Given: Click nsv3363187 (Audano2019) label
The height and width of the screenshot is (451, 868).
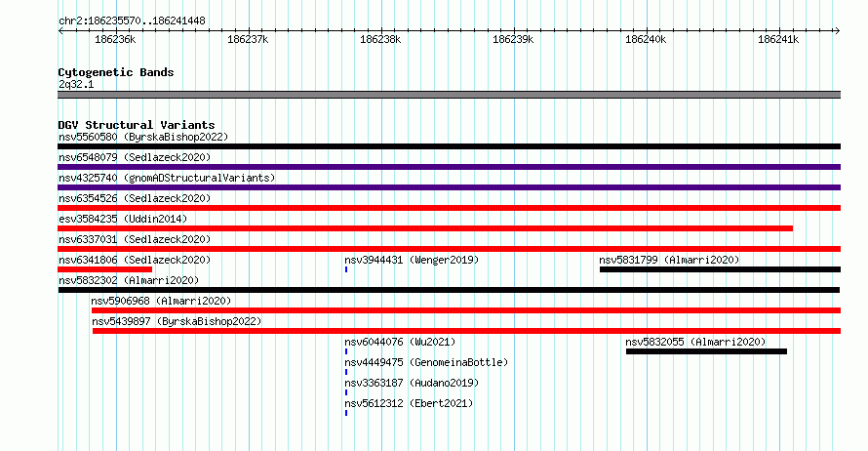Looking at the screenshot, I should click(x=412, y=383).
